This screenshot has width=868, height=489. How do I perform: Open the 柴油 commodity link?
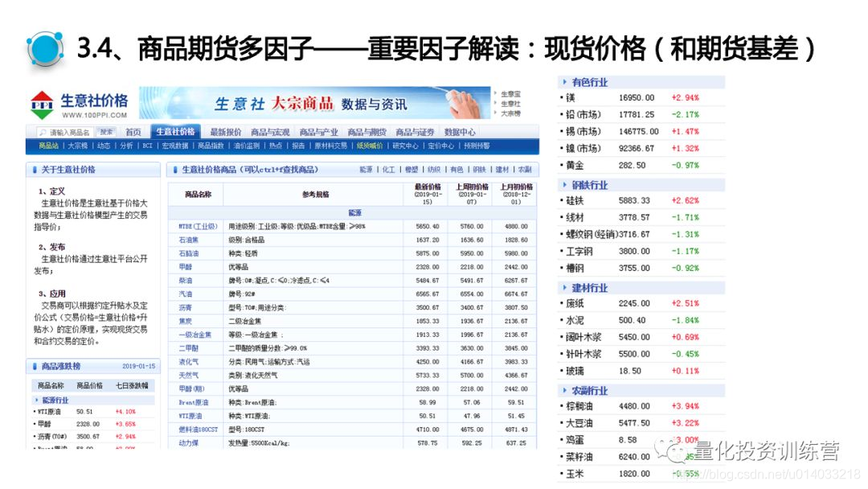click(x=185, y=281)
